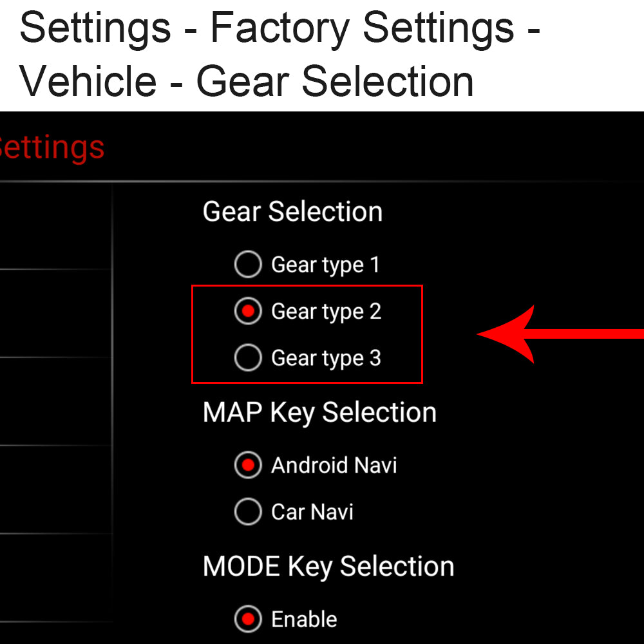Select the Android Navi radio button

[248, 465]
